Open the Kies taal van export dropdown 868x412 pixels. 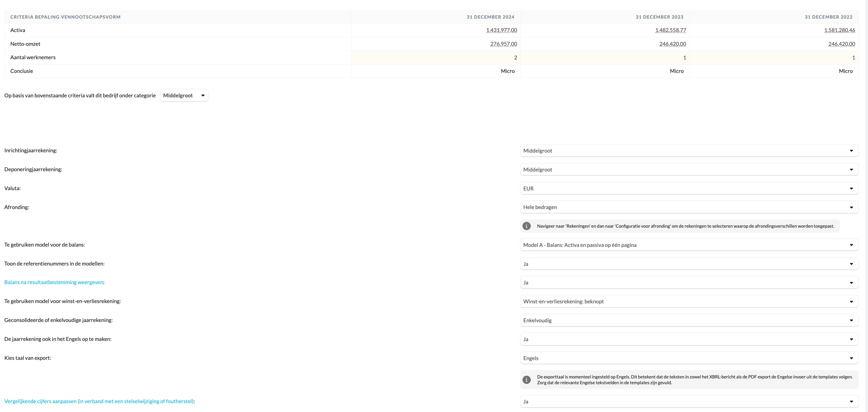(x=689, y=358)
